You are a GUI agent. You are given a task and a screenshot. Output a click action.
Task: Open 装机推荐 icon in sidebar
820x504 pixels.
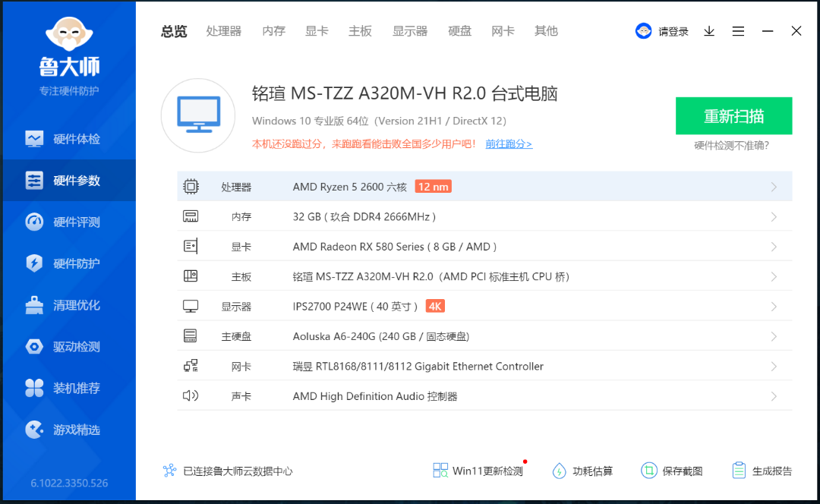tap(34, 388)
